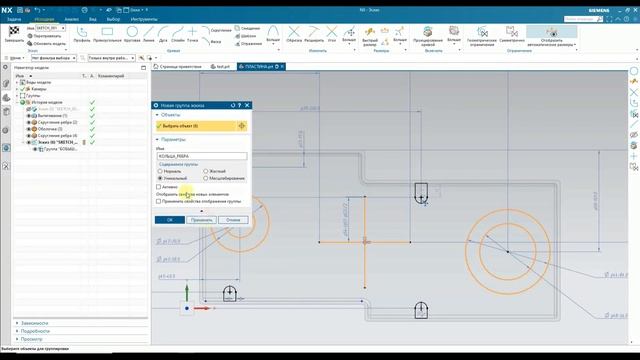Click the group Name input field
Screen dimensions: 640x360
[202, 156]
